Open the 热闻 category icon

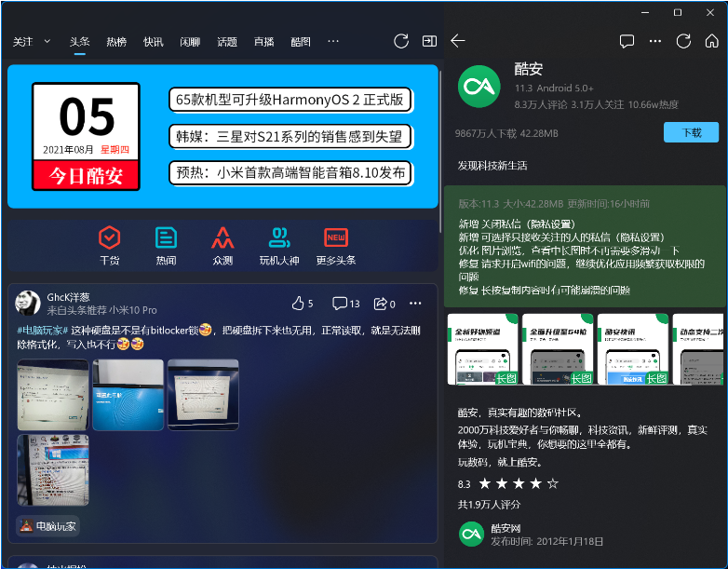coord(166,246)
